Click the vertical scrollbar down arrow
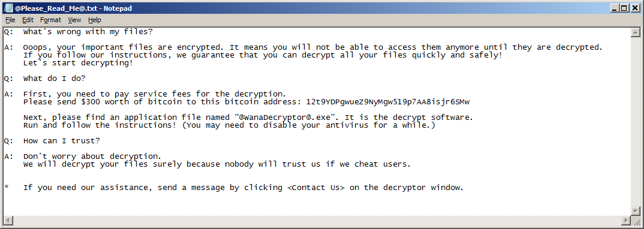Screen dimensions: 644x229 click(x=636, y=212)
